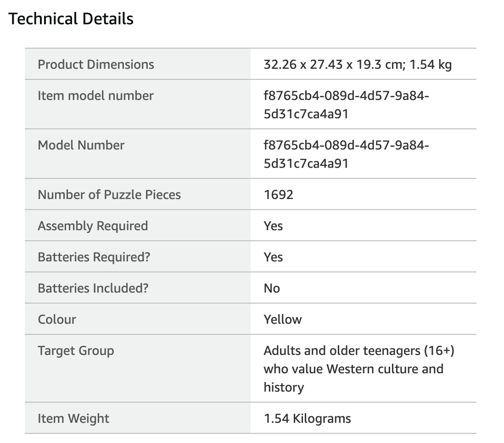Click the 1692 puzzle pieces value
The height and width of the screenshot is (443, 504).
pos(278,195)
